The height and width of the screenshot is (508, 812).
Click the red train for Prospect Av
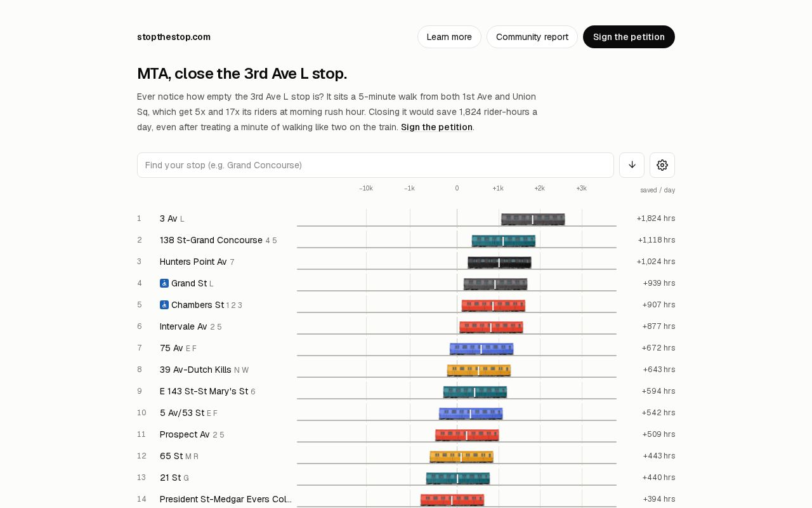pyautogui.click(x=467, y=435)
